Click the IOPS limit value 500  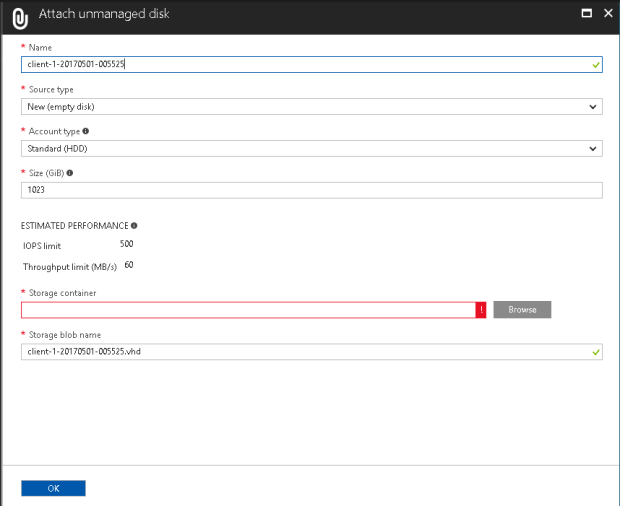tap(127, 244)
